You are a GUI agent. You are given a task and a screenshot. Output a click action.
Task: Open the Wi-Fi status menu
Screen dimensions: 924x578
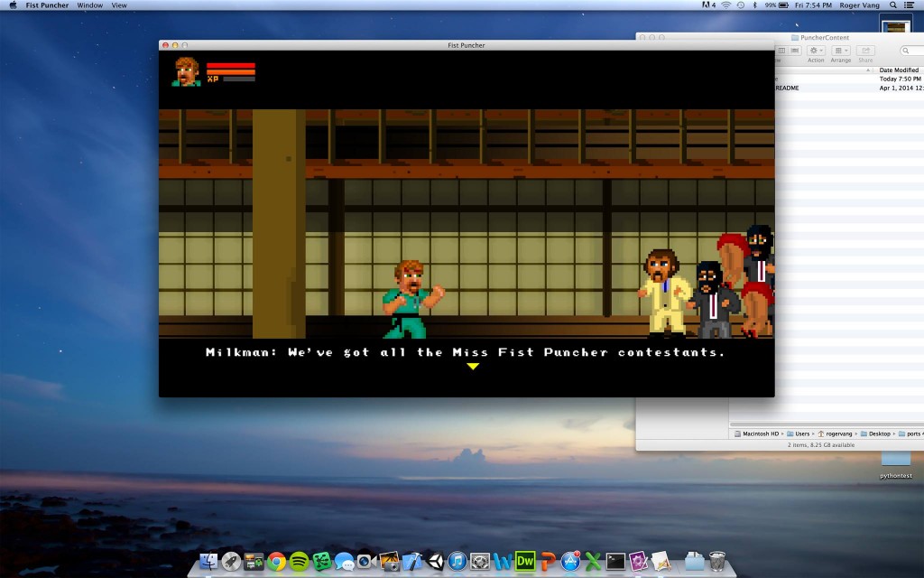tap(726, 5)
